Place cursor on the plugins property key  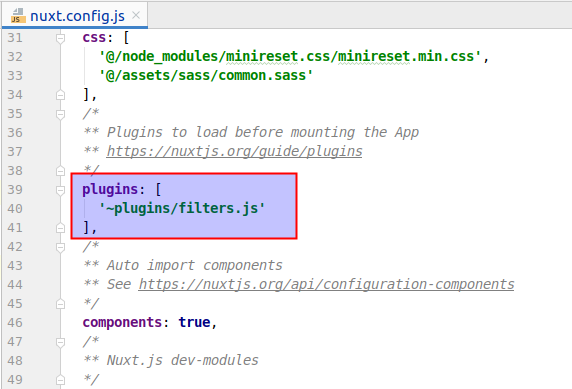[x=110, y=189]
